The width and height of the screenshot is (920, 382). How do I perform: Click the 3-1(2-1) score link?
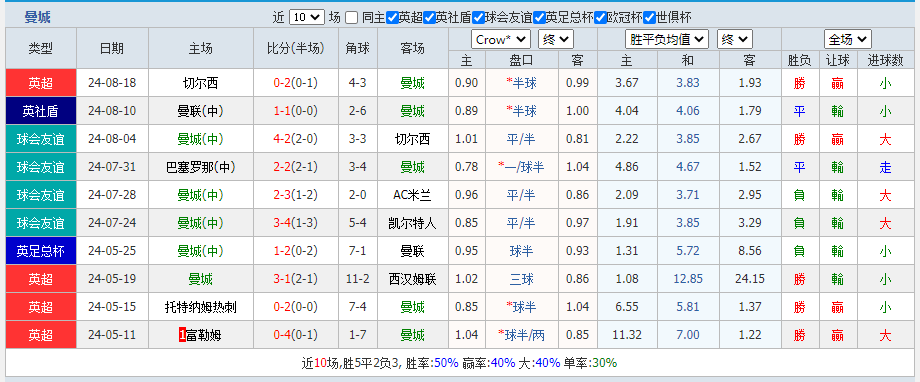(296, 279)
